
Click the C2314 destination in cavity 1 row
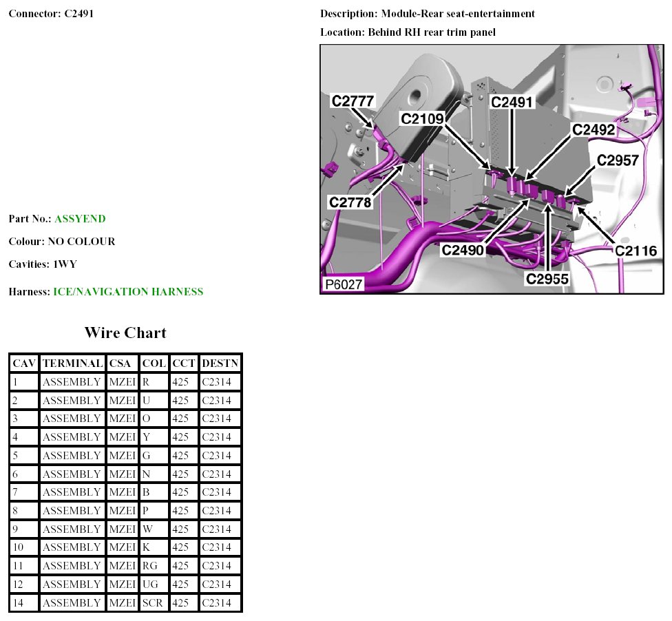pyautogui.click(x=218, y=382)
